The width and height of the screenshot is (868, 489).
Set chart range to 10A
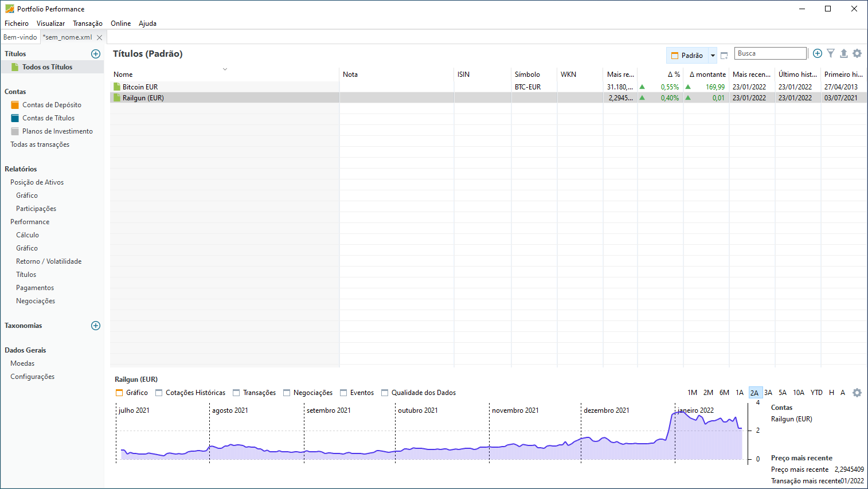(799, 393)
